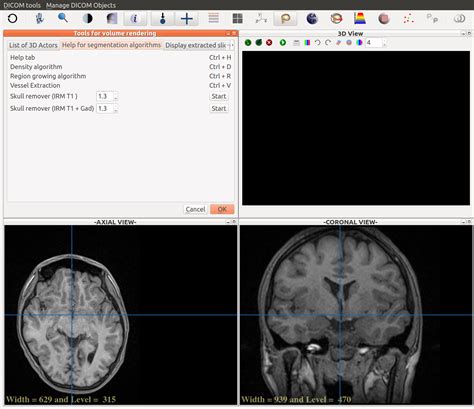This screenshot has width=474, height=409.
Task: Select the pan hand tool
Action: point(39,18)
